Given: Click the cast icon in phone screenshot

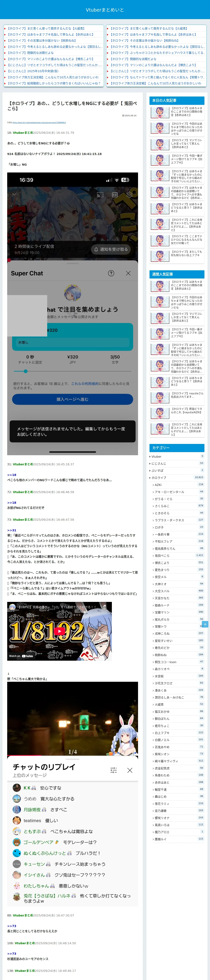Looking at the screenshot, I should 100,195.
